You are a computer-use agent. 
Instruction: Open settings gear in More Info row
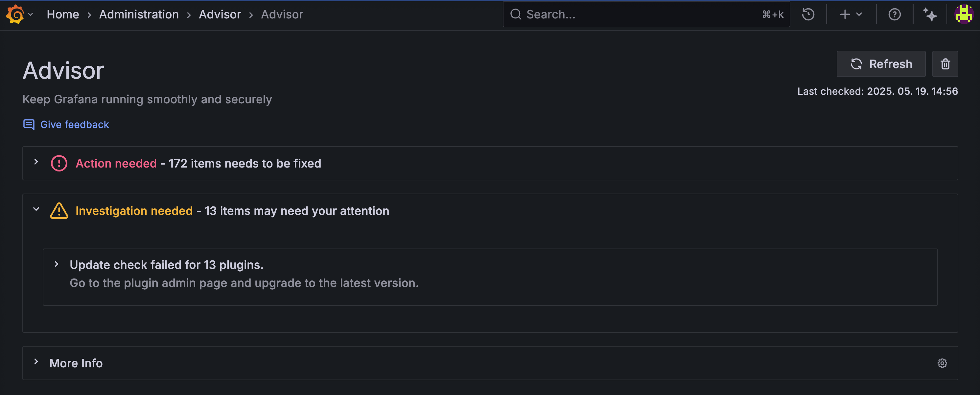pyautogui.click(x=942, y=363)
